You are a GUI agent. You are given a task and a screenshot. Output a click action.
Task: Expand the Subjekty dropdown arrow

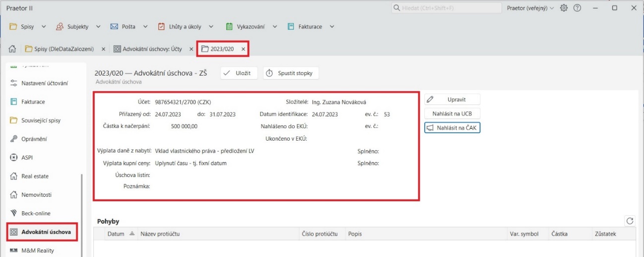point(98,27)
